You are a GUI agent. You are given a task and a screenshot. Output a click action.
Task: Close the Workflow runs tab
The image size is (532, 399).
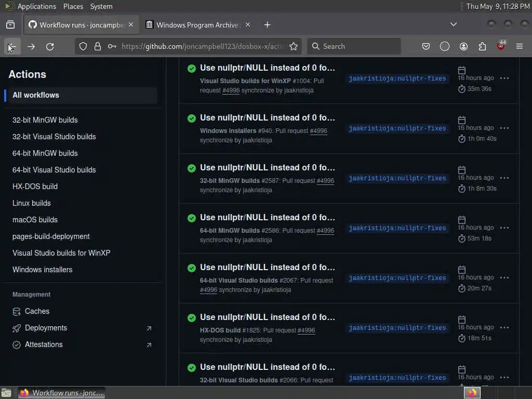pyautogui.click(x=131, y=25)
